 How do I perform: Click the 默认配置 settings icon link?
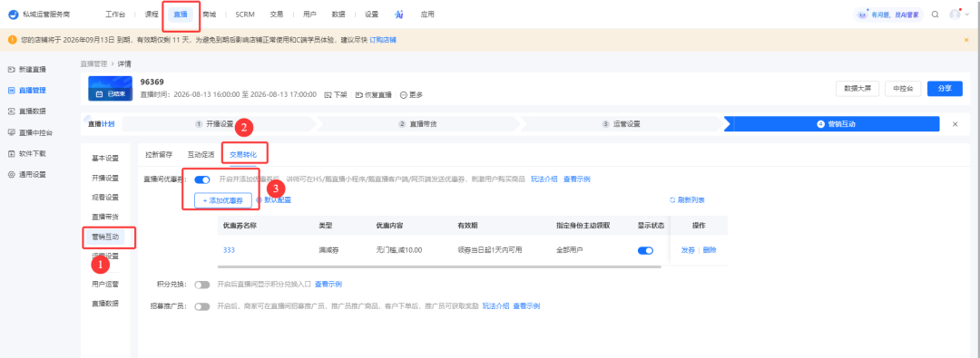coord(273,200)
